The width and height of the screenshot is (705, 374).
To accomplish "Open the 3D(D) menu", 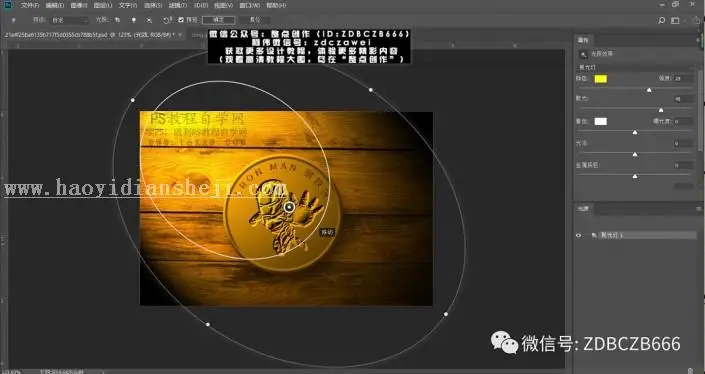I will (x=201, y=5).
